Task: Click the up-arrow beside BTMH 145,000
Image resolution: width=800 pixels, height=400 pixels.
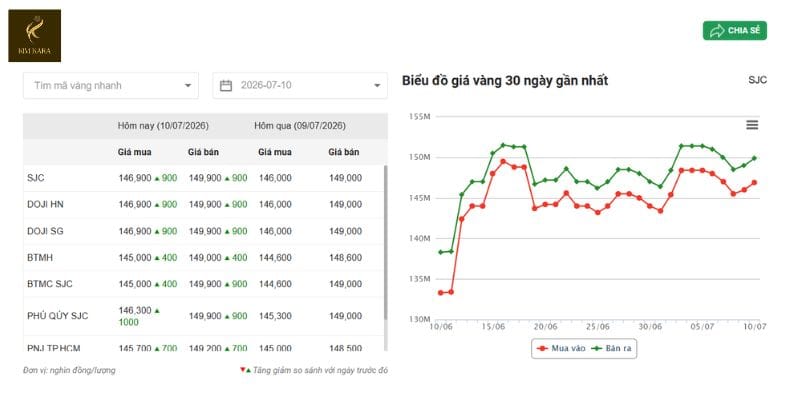Action: coord(157,258)
